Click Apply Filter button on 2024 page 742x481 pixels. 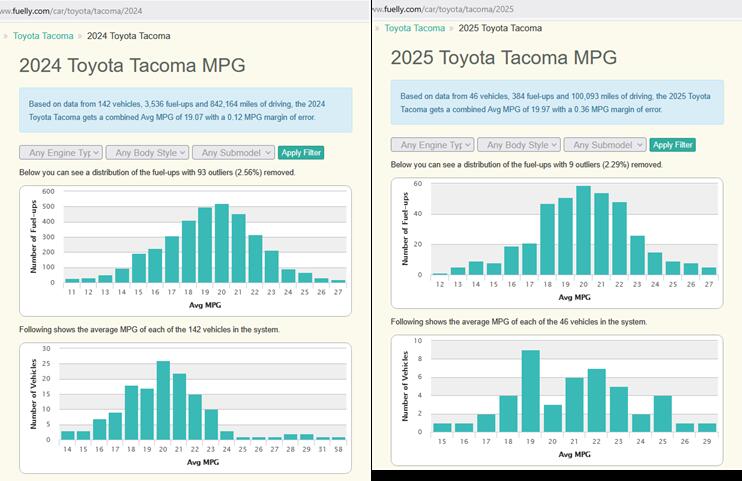click(x=301, y=152)
